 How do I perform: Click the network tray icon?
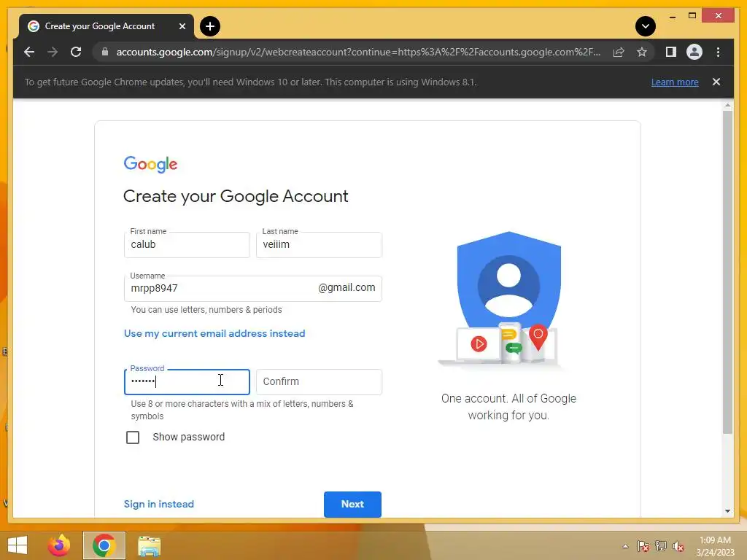[x=661, y=546]
